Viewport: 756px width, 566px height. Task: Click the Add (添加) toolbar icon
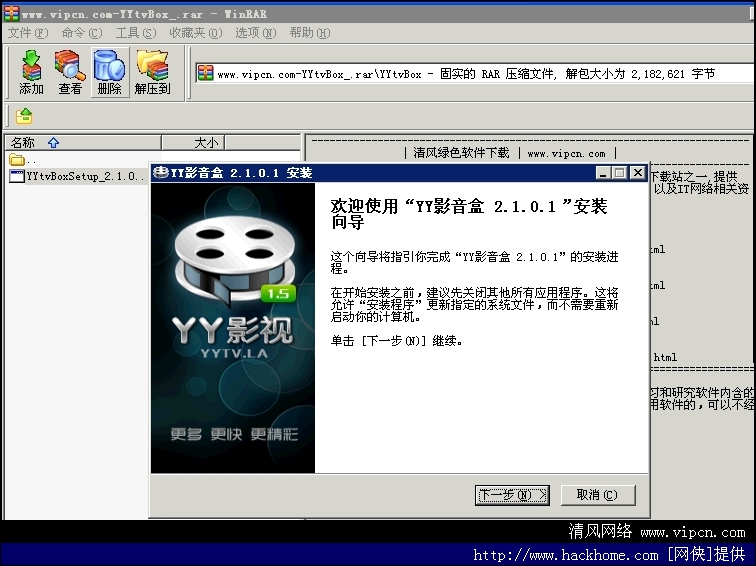click(31, 72)
